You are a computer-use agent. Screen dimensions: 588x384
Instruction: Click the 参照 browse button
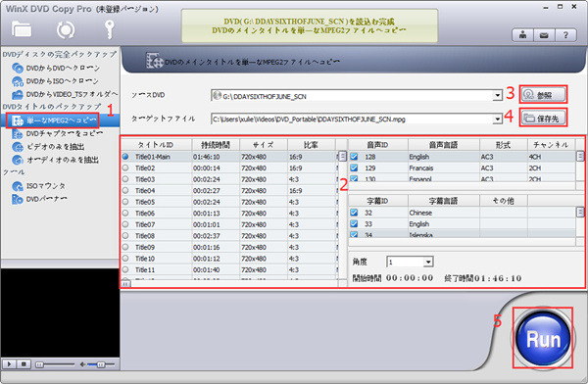[x=543, y=94]
